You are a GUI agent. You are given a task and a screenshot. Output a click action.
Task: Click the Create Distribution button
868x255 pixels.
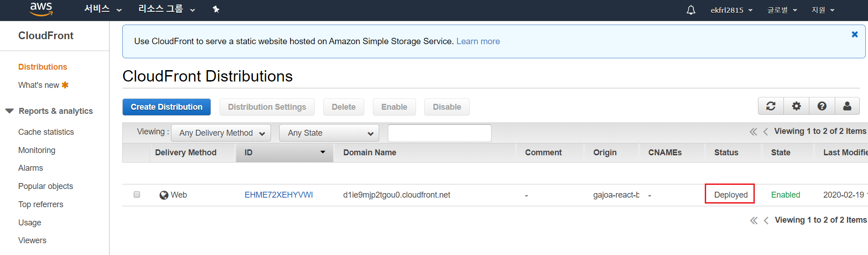point(166,107)
